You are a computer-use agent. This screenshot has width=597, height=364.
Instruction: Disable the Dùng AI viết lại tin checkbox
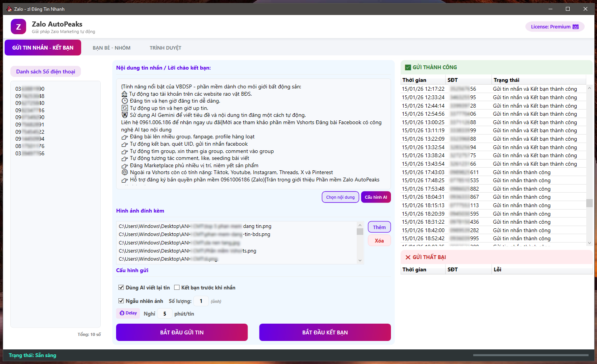pos(121,288)
